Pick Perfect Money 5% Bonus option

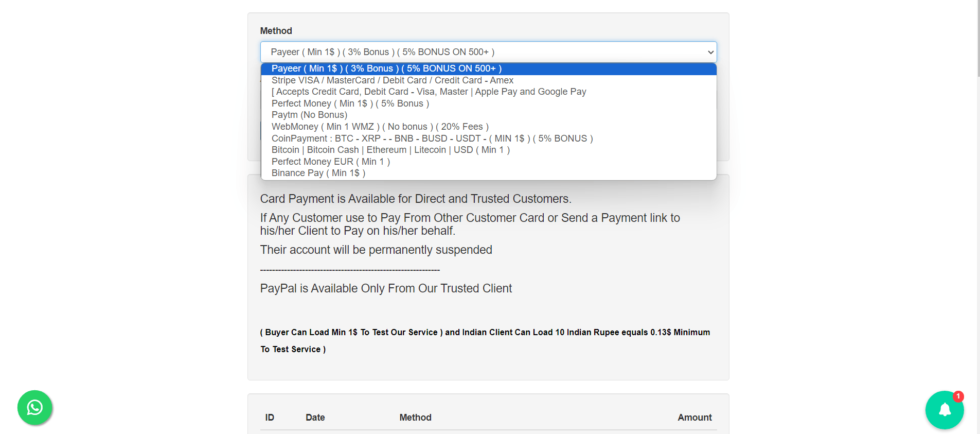click(x=350, y=103)
